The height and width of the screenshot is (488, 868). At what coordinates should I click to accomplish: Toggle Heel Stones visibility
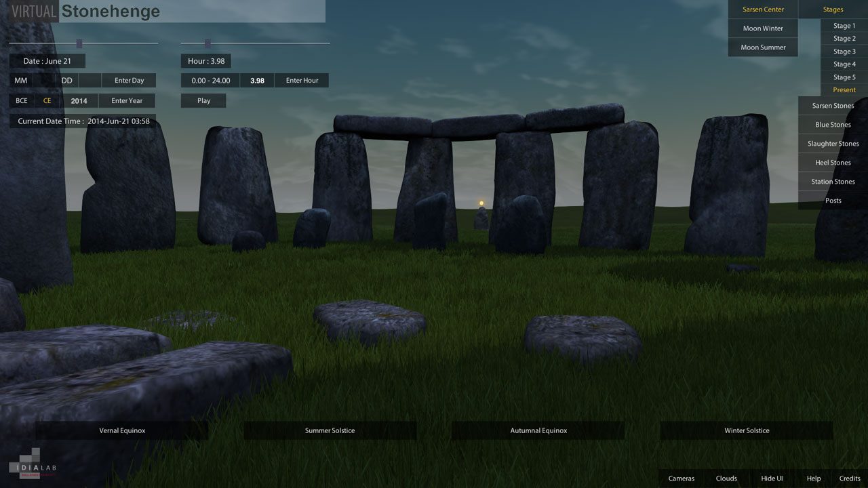point(833,163)
